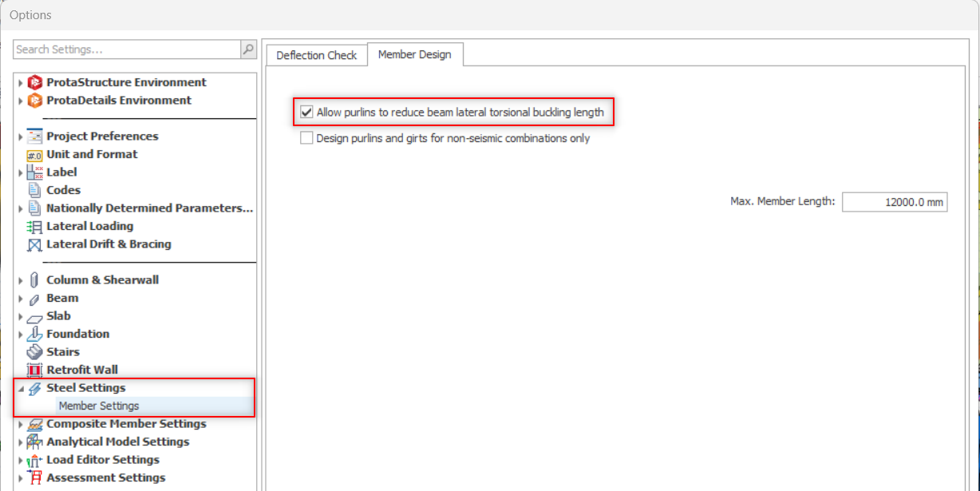Click the Stairs settings icon
Screen dimensions: 980x491
tap(34, 352)
